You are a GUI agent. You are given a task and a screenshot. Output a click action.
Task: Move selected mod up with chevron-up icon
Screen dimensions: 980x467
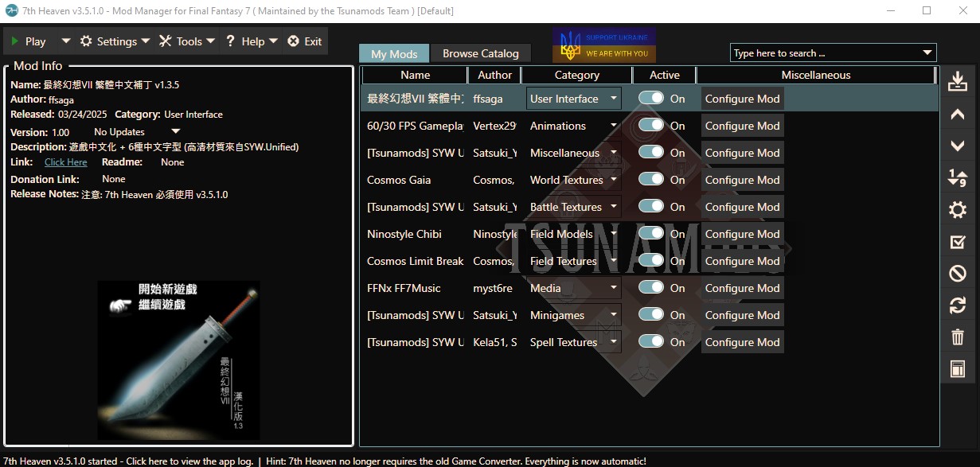958,115
